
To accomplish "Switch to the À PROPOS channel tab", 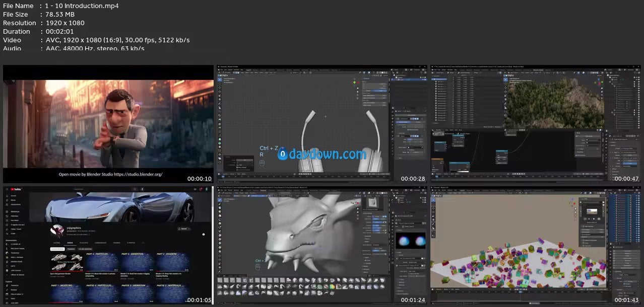I will click(x=131, y=243).
